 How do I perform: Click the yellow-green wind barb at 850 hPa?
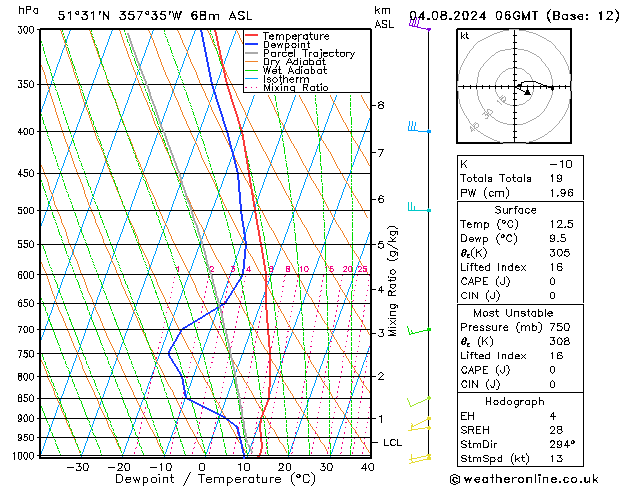419,401
